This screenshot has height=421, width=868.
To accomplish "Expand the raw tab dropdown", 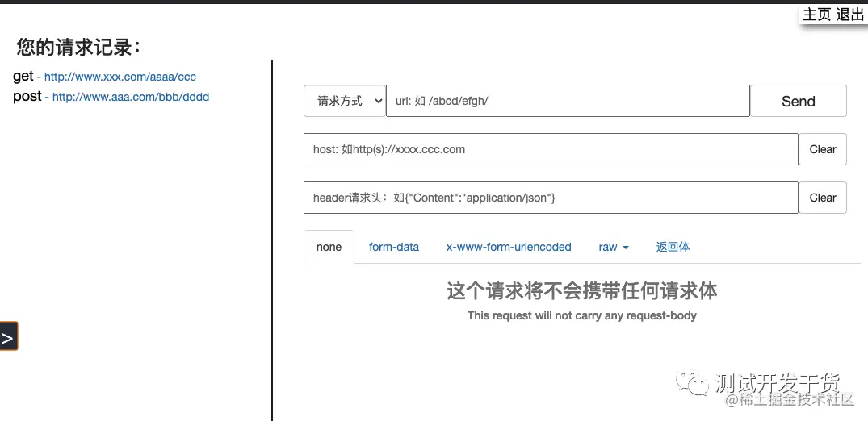I will point(614,247).
